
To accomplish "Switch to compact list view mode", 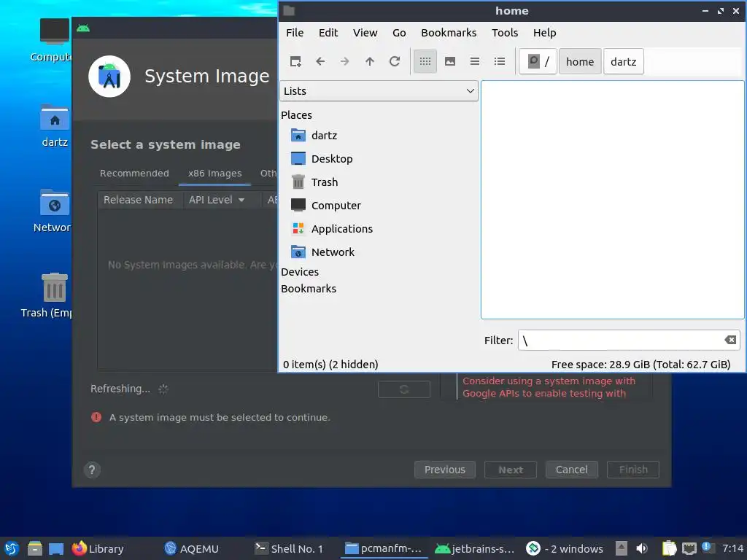I will coord(474,61).
